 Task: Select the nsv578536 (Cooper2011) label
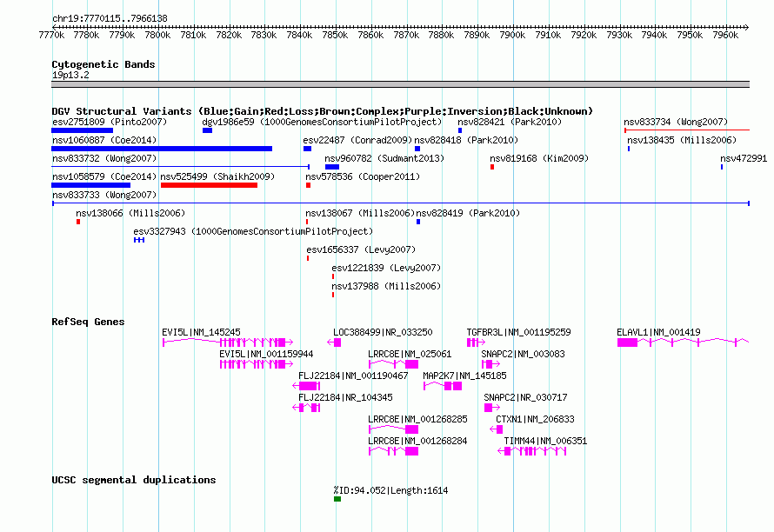363,176
